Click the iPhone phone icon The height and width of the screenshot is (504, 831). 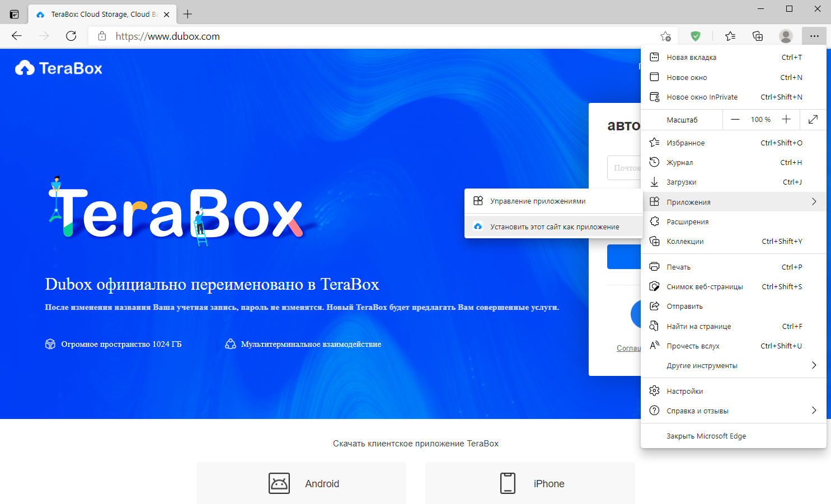pyautogui.click(x=508, y=483)
